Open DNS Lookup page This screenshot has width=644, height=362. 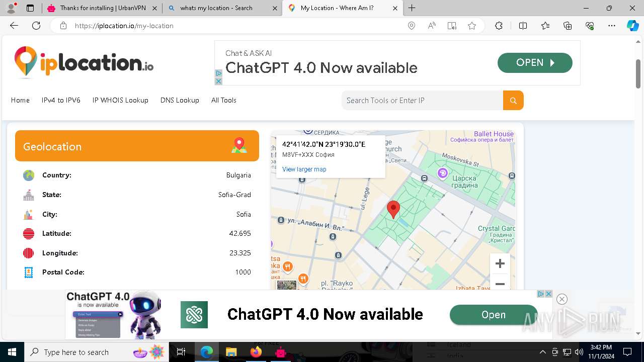pyautogui.click(x=180, y=100)
